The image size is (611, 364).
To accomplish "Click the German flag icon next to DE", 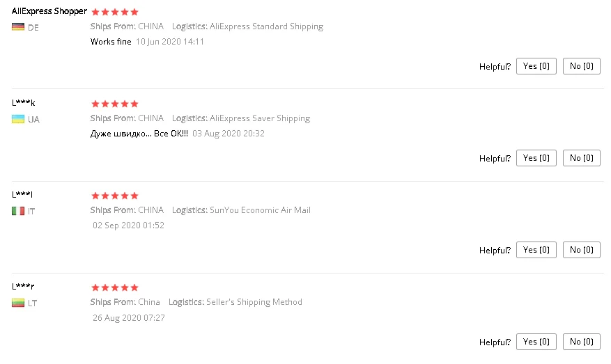I will 18,27.
